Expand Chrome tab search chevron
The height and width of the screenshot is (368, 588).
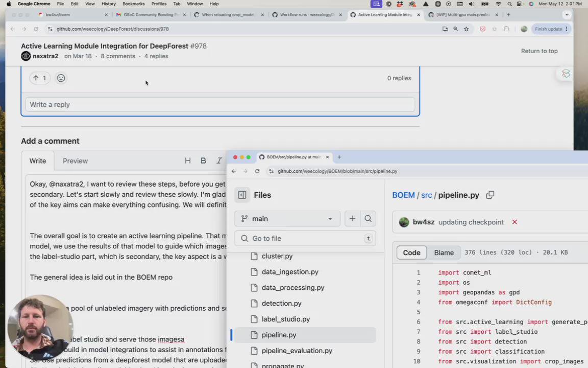pos(567,15)
